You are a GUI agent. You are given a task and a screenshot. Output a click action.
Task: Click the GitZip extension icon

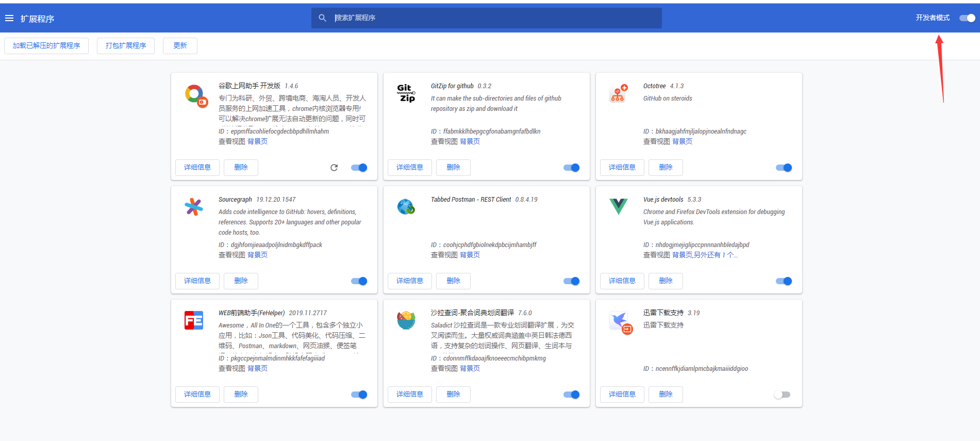coord(406,93)
